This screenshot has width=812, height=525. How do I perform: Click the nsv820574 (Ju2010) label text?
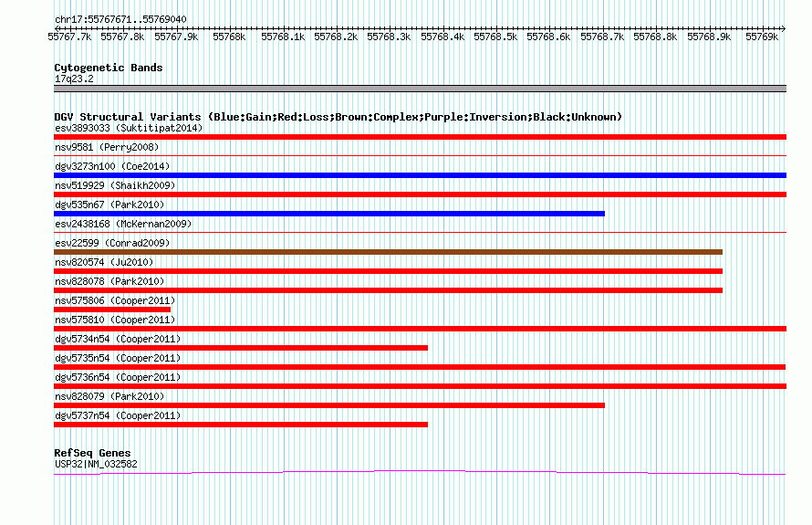pyautogui.click(x=104, y=262)
